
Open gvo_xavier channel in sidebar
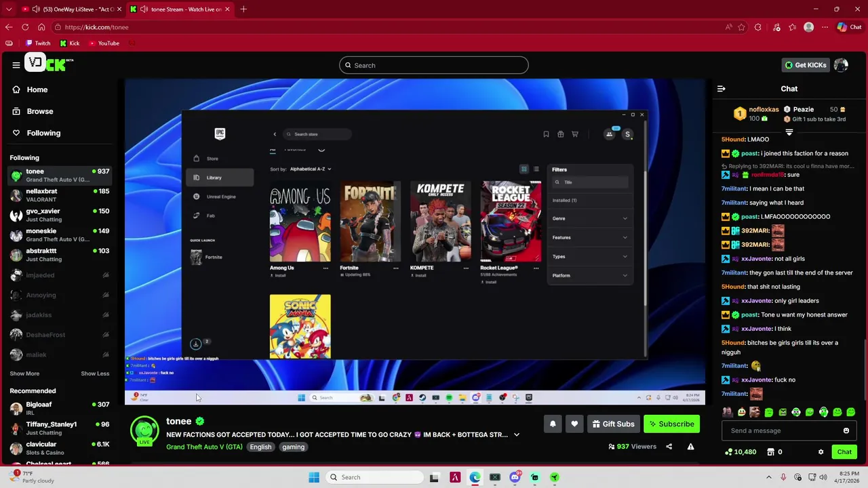tap(60, 215)
